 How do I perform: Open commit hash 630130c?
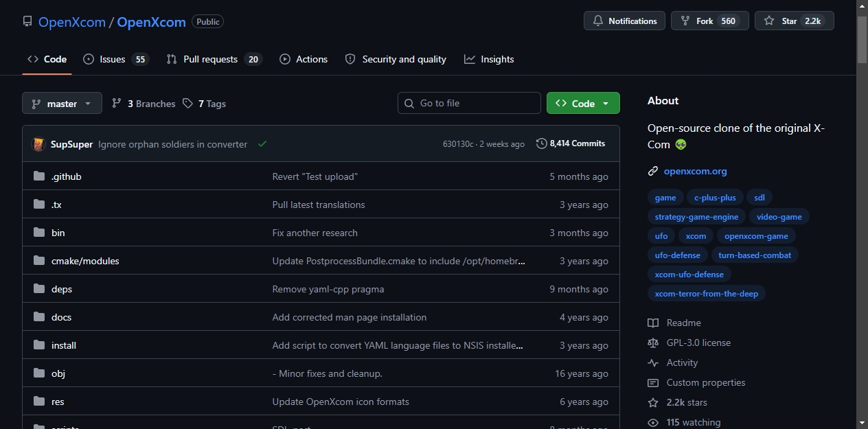(458, 144)
